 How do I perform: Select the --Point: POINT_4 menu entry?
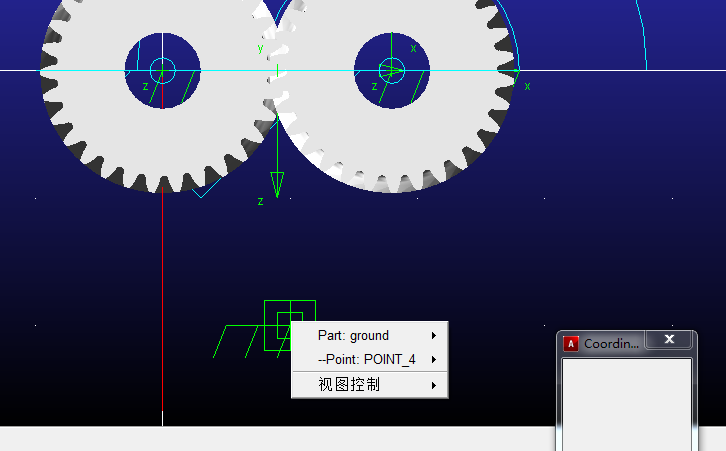tap(366, 359)
